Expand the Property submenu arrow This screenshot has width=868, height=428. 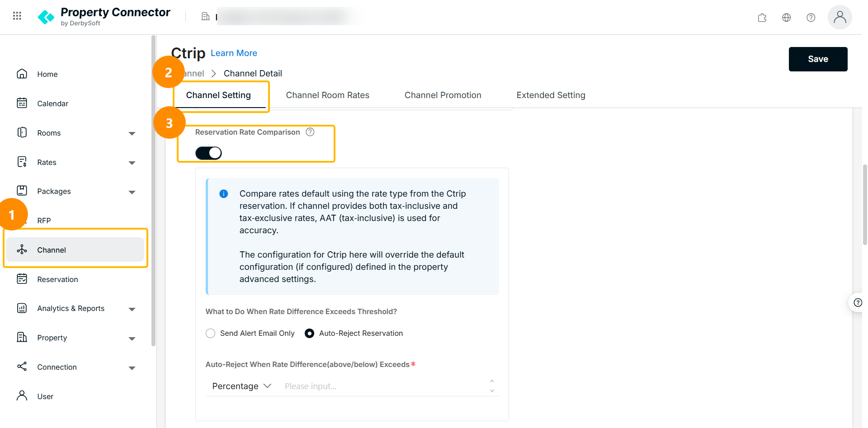click(x=132, y=339)
